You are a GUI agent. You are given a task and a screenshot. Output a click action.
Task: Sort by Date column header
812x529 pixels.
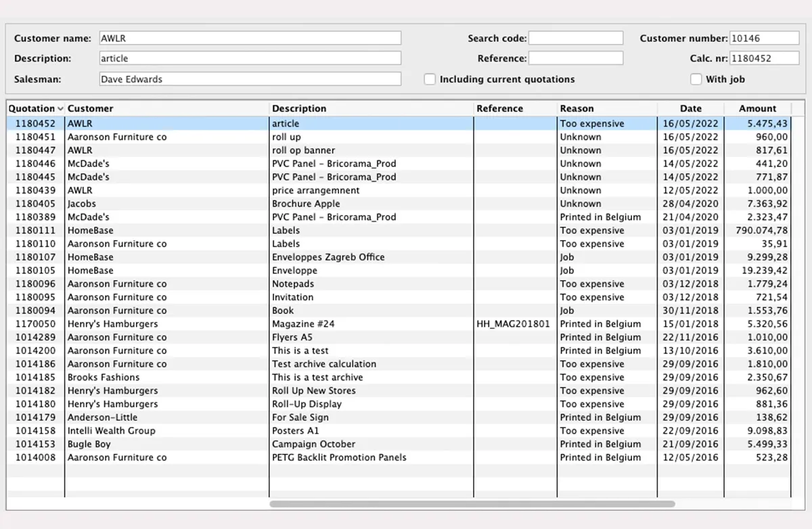[691, 108]
